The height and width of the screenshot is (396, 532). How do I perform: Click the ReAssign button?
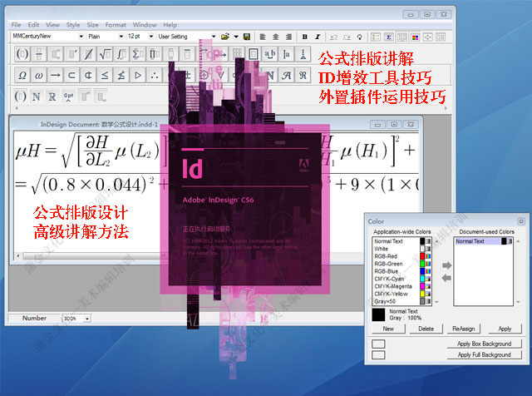tap(464, 329)
